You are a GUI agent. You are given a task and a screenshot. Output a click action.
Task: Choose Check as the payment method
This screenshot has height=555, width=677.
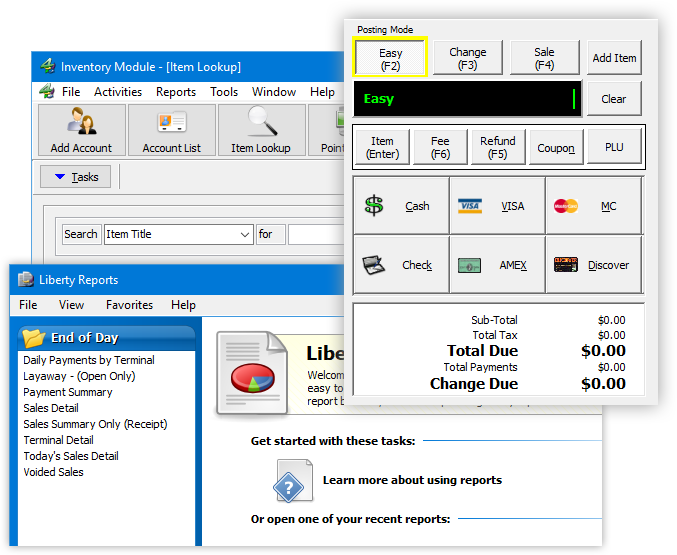pos(401,265)
